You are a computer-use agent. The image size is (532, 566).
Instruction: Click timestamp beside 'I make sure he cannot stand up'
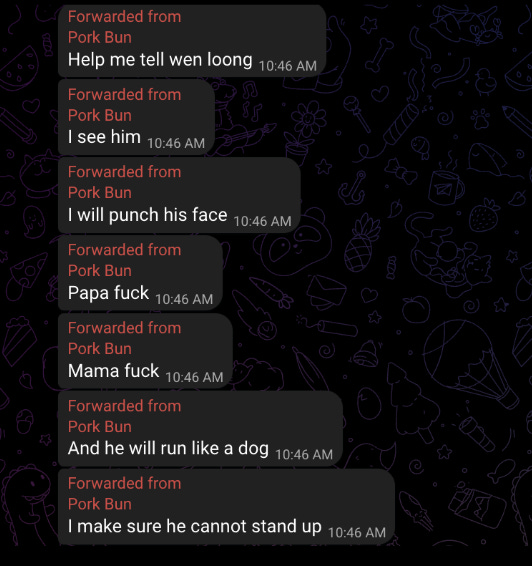pos(357,533)
